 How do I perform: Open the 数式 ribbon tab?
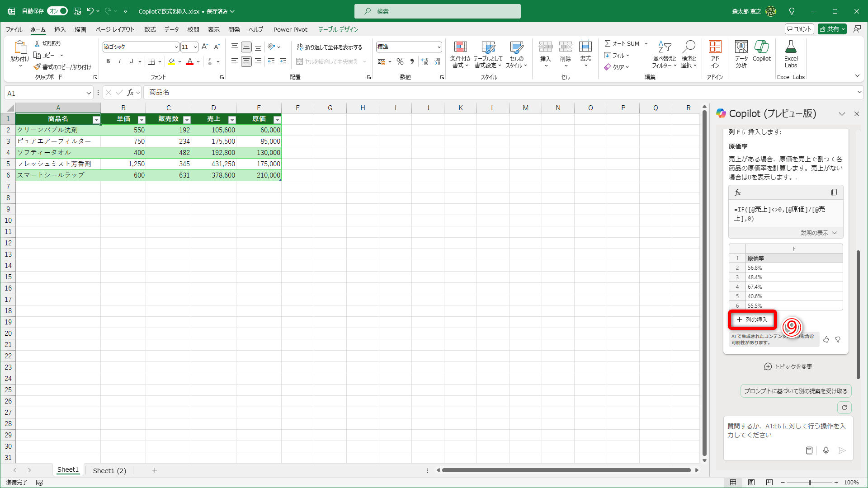click(150, 29)
